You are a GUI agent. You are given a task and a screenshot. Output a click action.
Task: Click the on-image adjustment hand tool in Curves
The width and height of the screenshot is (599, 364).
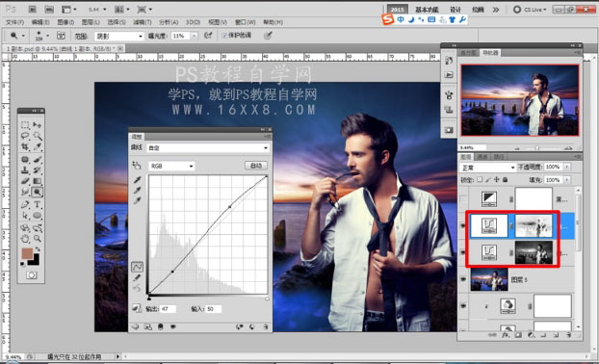[x=137, y=166]
